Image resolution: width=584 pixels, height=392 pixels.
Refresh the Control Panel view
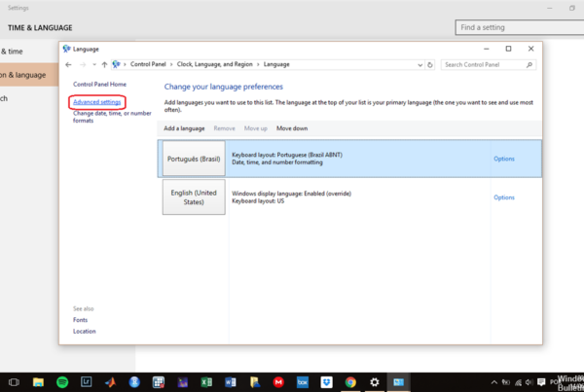tap(430, 65)
